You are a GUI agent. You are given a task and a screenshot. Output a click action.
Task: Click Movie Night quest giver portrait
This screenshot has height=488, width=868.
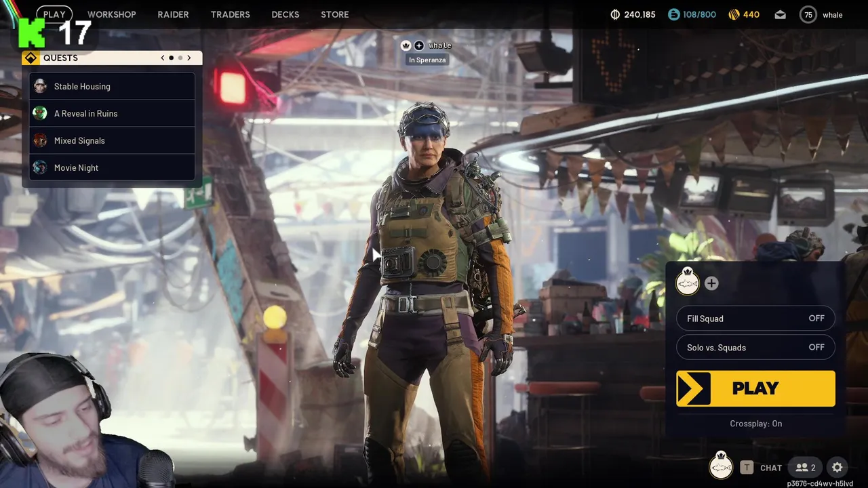coord(40,167)
